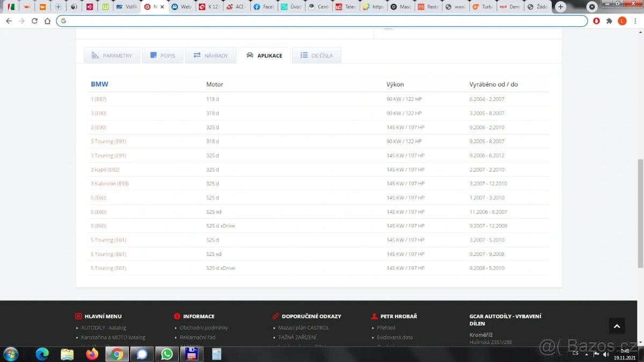Open Obchodní podmínky footer link

tap(204, 328)
